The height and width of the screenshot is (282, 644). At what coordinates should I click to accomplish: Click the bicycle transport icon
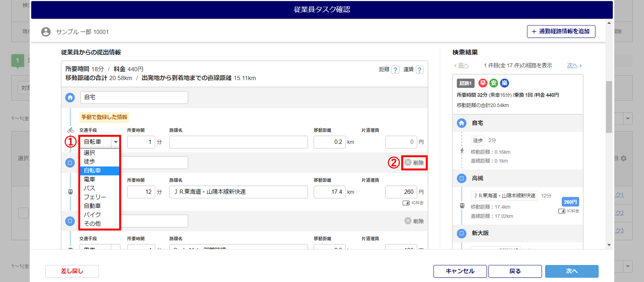coord(70,130)
